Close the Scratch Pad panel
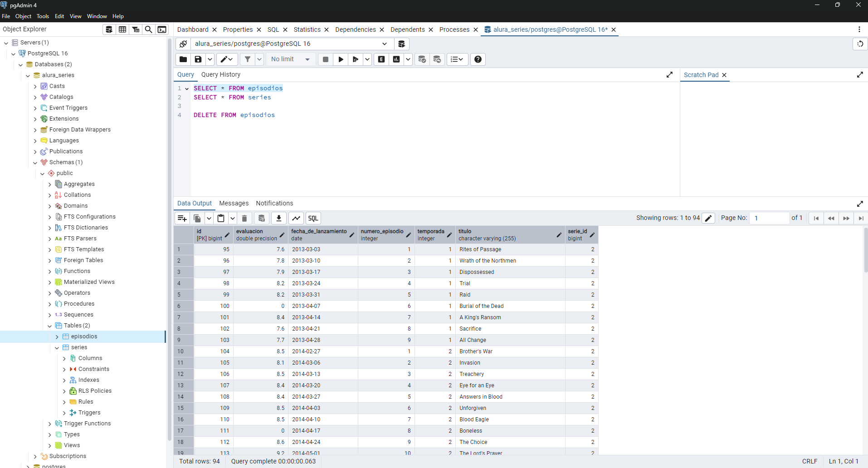Screen dimensions: 868x468 tap(724, 75)
